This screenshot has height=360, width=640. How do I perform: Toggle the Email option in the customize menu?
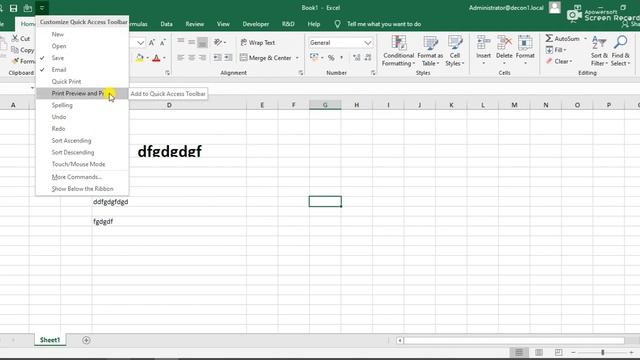(82, 70)
